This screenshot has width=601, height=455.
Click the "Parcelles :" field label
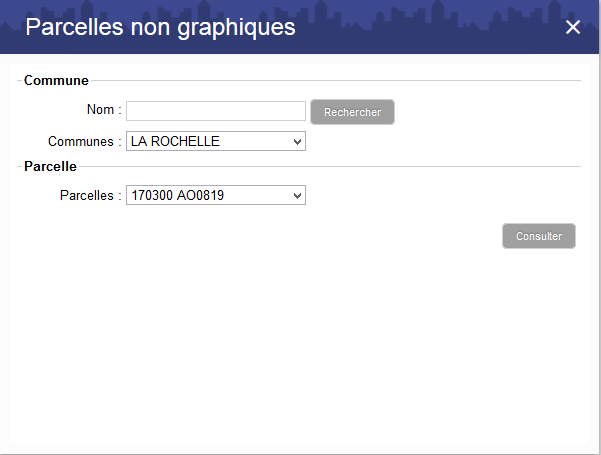pyautogui.click(x=90, y=196)
